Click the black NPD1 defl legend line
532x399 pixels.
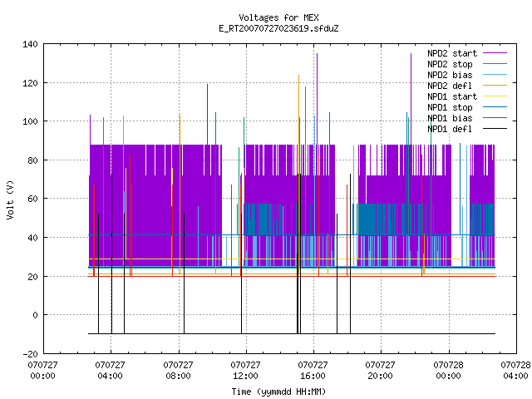click(495, 129)
